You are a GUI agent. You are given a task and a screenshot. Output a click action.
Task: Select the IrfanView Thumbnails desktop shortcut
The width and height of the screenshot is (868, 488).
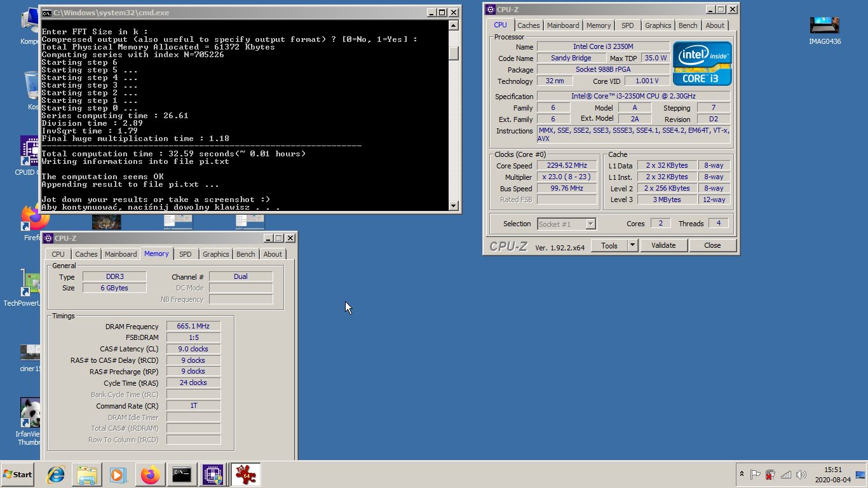[29, 422]
